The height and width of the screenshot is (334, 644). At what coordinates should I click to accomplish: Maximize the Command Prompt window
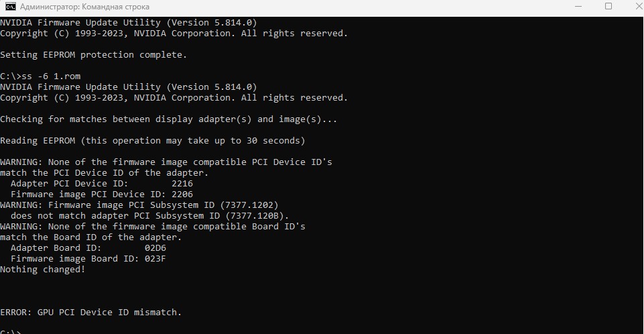pyautogui.click(x=608, y=7)
